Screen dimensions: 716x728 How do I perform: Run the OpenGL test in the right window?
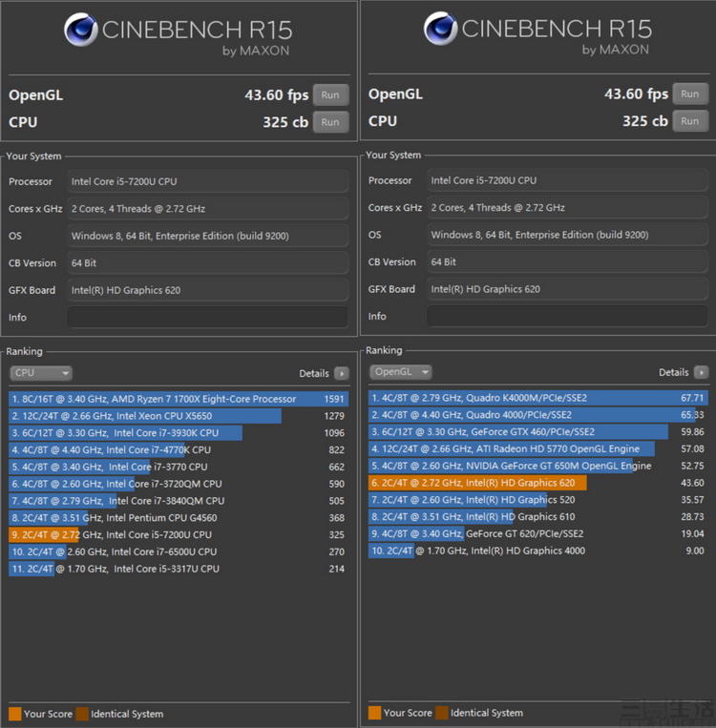(690, 94)
